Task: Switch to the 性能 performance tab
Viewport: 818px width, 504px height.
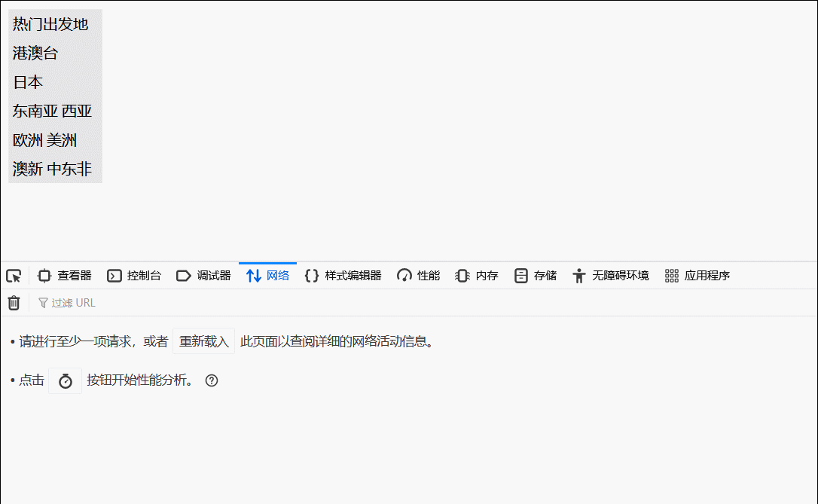Action: 418,276
